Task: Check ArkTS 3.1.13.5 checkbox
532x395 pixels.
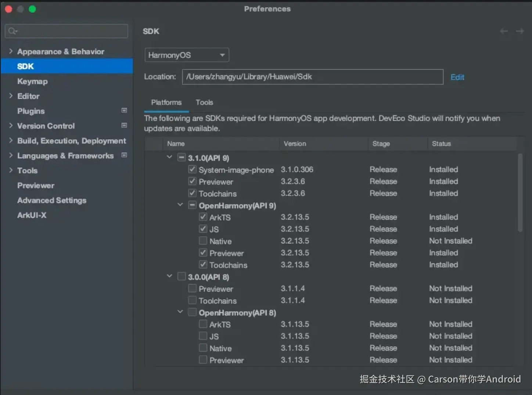Action: pos(203,324)
